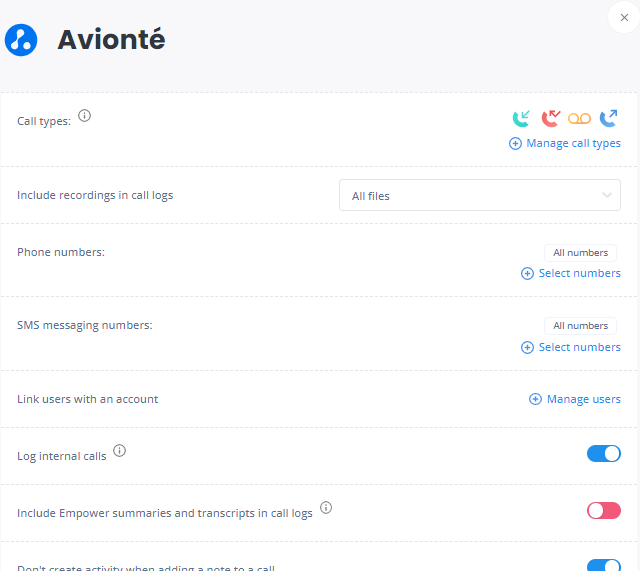Disable the Log internal calls toggle
Screen dimensions: 640x571
click(603, 454)
